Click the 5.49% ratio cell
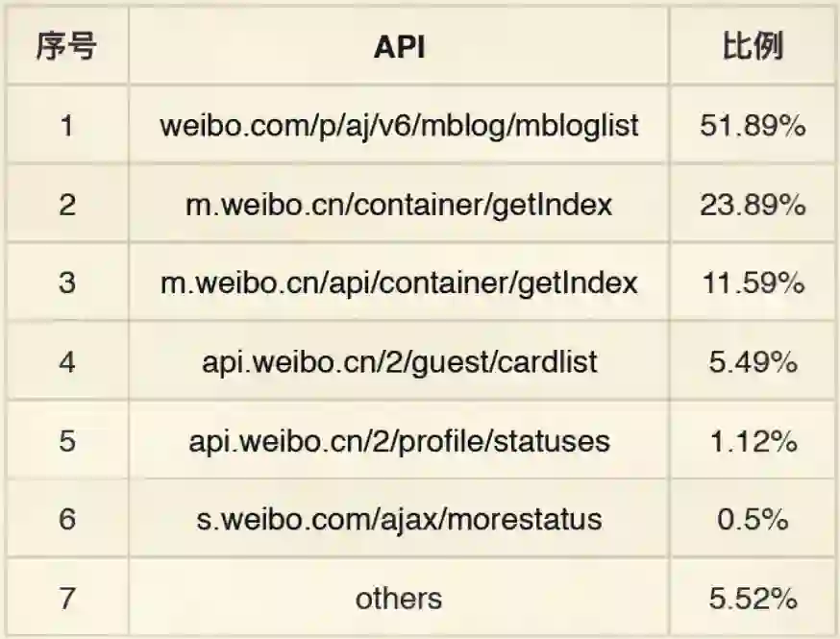Viewport: 840px width, 639px height. click(x=753, y=362)
